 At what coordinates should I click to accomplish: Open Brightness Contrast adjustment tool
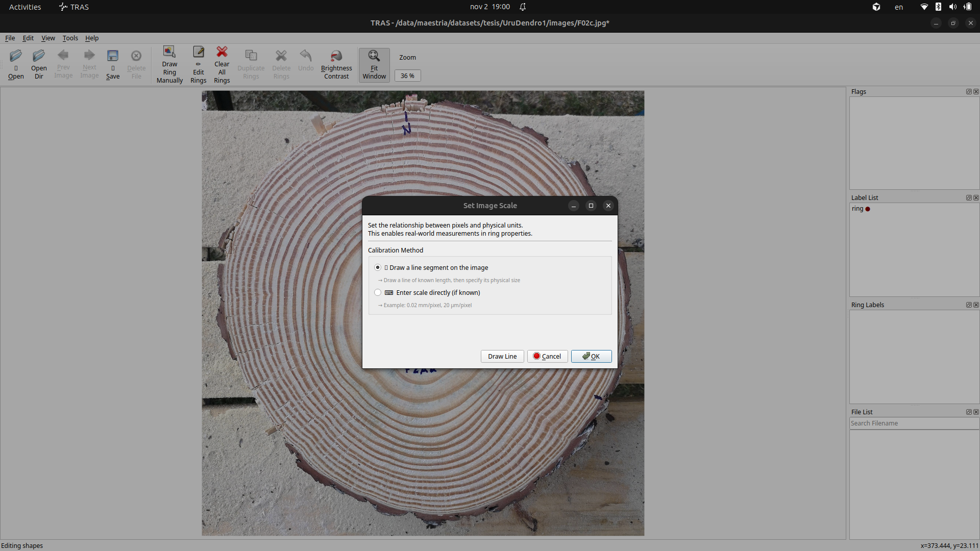(336, 56)
